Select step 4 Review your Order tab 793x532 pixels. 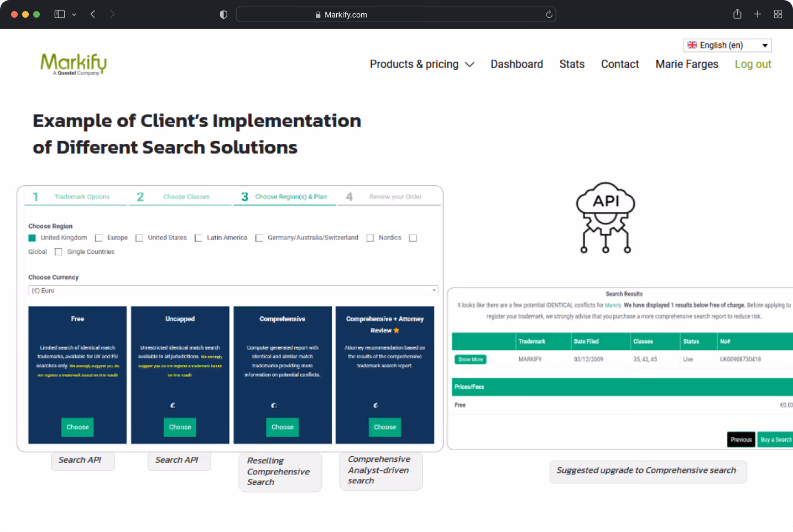point(389,197)
